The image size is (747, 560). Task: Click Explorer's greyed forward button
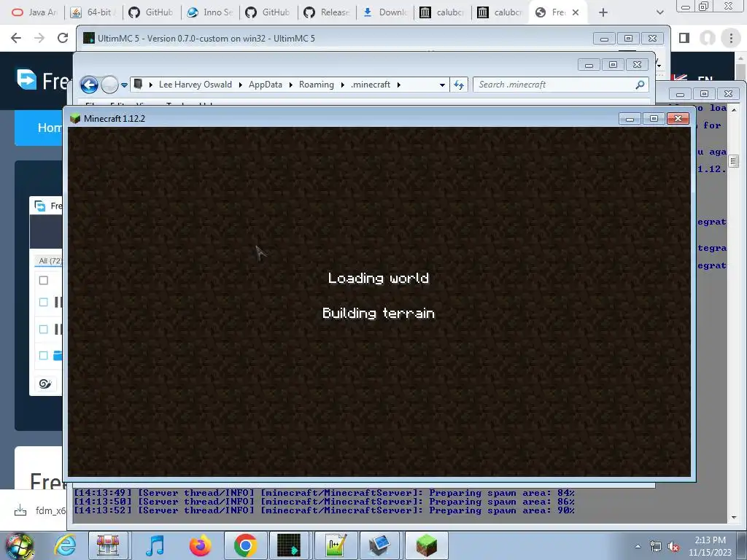[x=109, y=85]
